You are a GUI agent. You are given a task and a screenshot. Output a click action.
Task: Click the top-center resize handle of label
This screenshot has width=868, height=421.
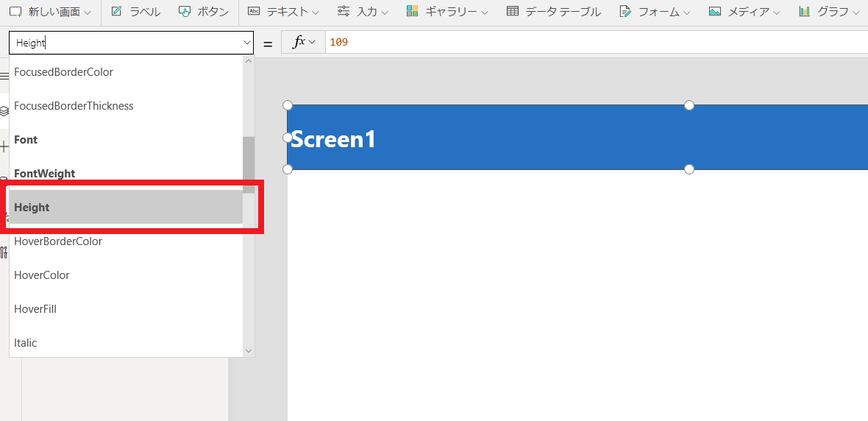pos(689,105)
